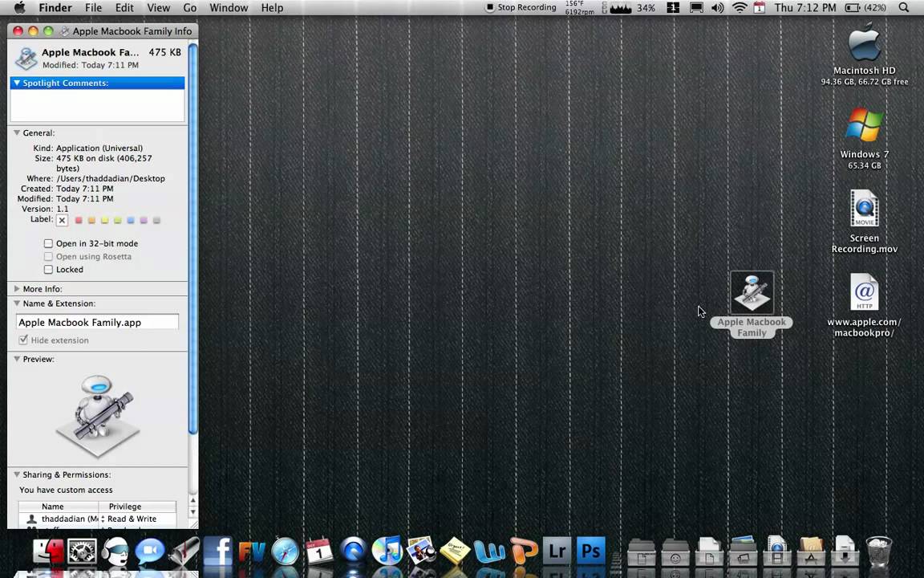Collapse the General section
Screen dimensions: 924x578
17,132
